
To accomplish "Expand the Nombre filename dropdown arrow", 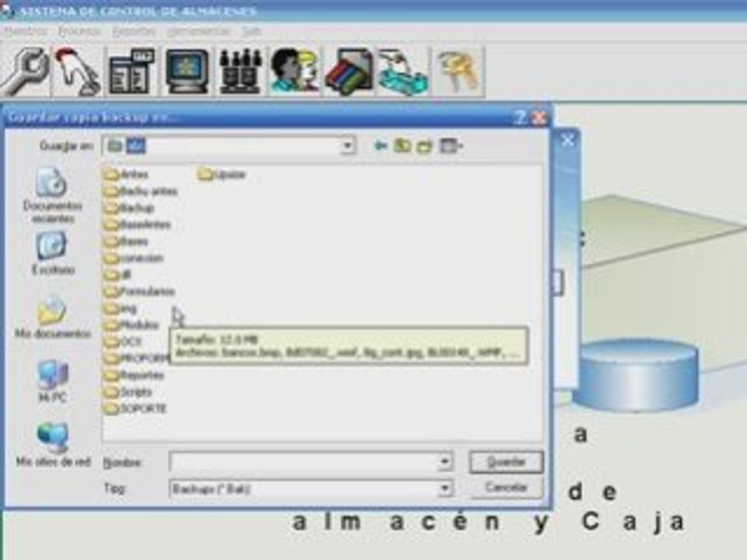I will [x=444, y=461].
